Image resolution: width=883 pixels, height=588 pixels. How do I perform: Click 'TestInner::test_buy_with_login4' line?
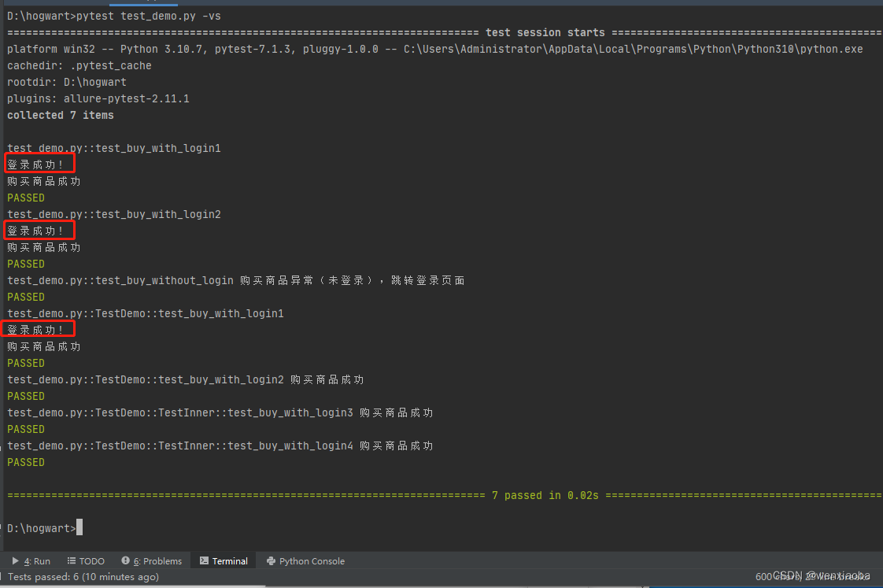click(220, 446)
